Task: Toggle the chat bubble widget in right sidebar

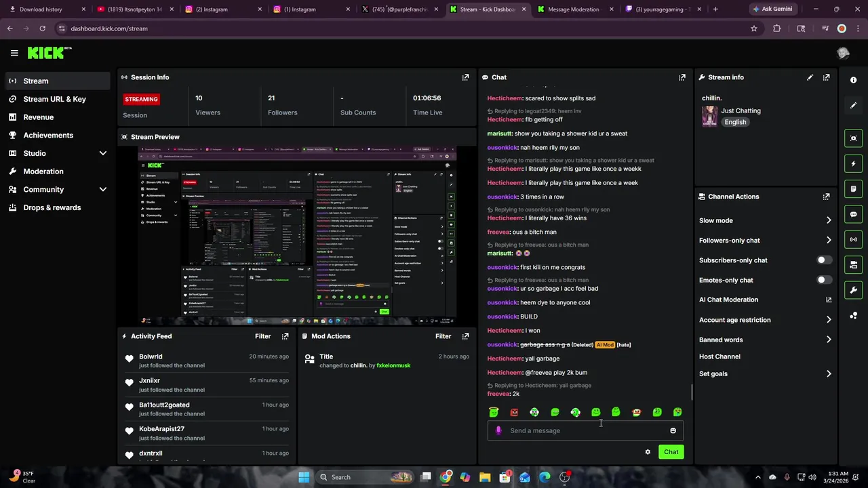Action: coord(853,214)
